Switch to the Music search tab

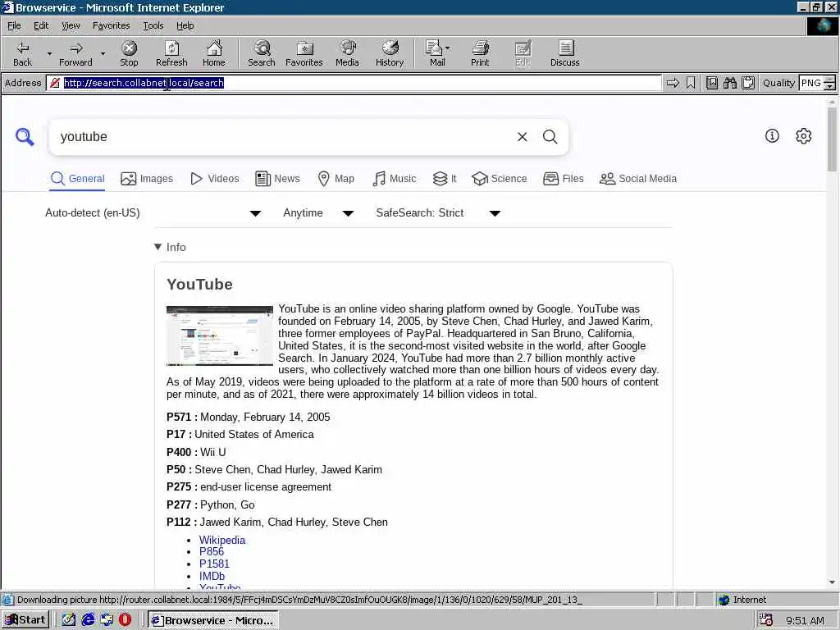(x=395, y=179)
